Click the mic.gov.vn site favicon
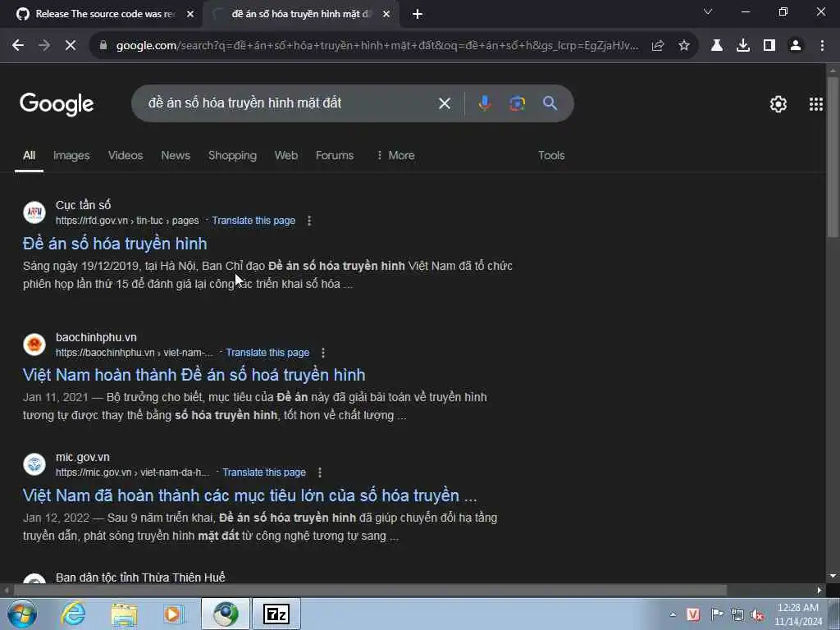This screenshot has width=840, height=630. click(34, 464)
